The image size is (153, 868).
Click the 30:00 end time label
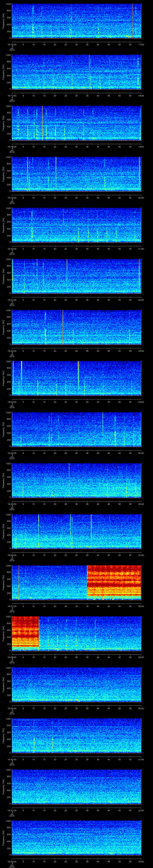[x=141, y=708]
